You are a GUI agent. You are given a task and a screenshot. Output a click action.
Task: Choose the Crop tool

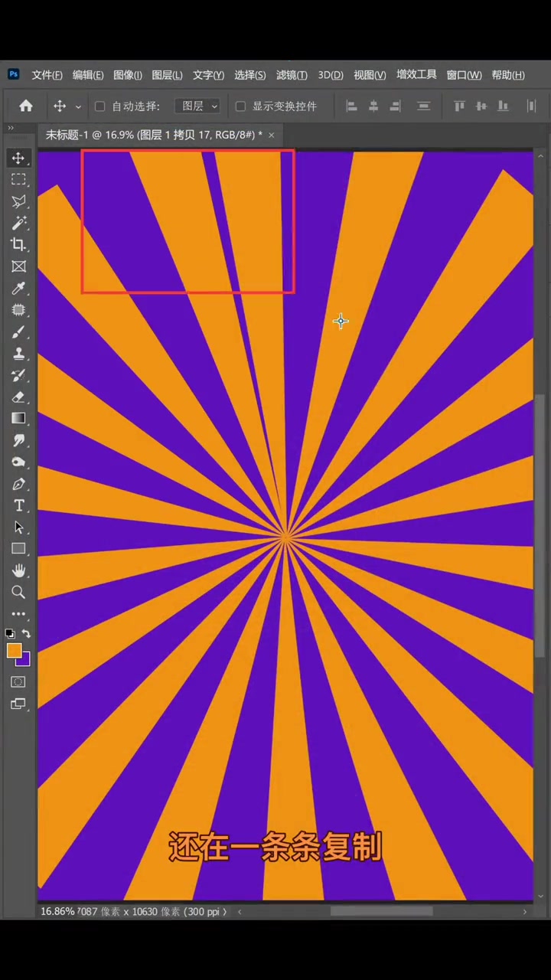click(18, 244)
